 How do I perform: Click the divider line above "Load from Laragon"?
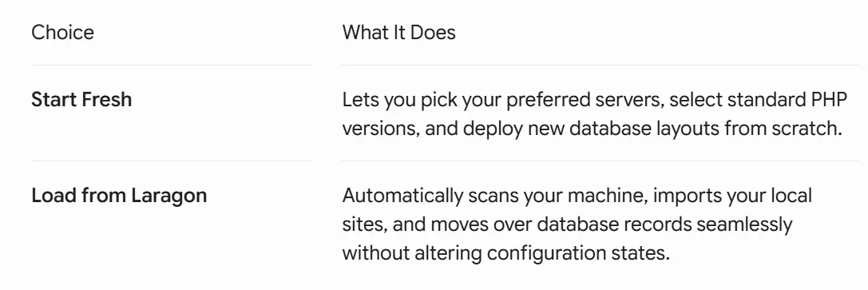[172, 161]
